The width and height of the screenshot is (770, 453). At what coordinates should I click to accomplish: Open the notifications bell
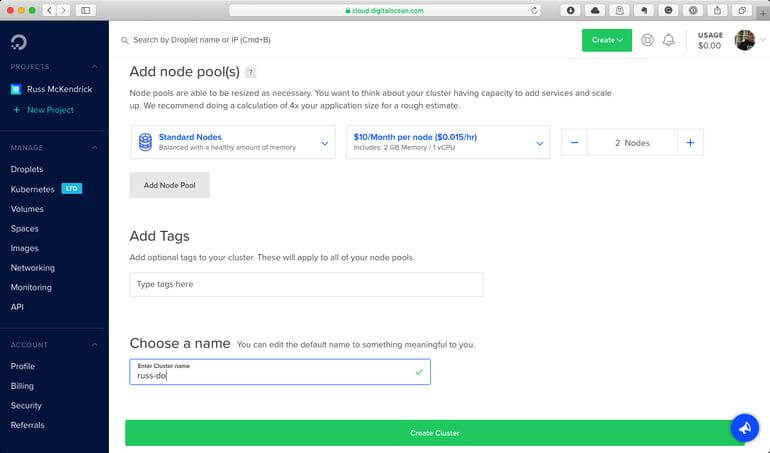coord(669,40)
